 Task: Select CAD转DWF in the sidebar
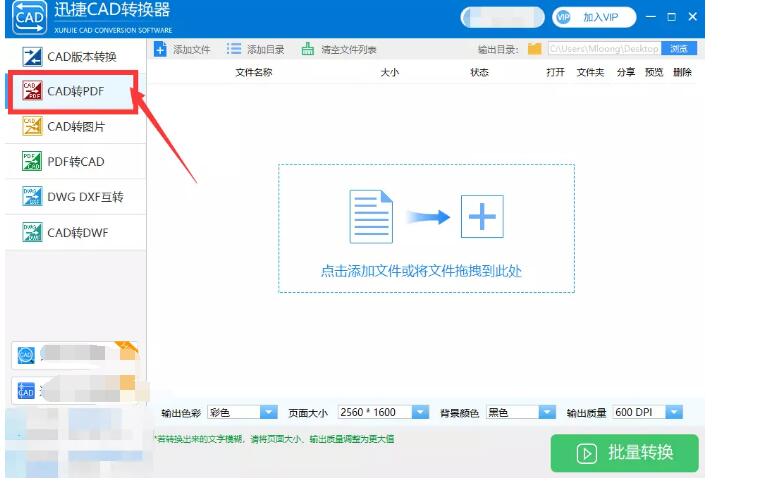pos(75,232)
